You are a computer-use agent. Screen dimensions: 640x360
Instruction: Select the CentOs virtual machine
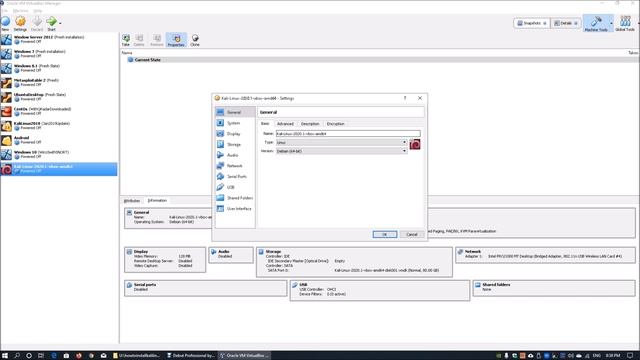(59, 111)
